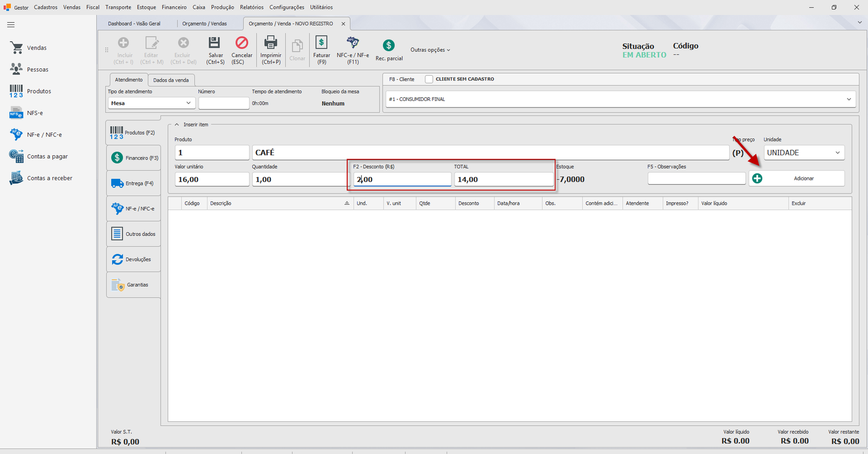
Task: Open the Cadastros menu
Action: pyautogui.click(x=46, y=7)
